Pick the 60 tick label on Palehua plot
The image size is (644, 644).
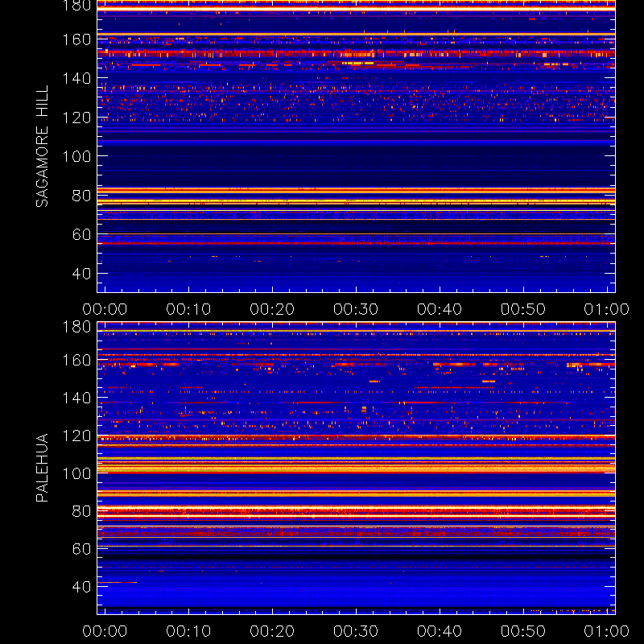pyautogui.click(x=81, y=549)
